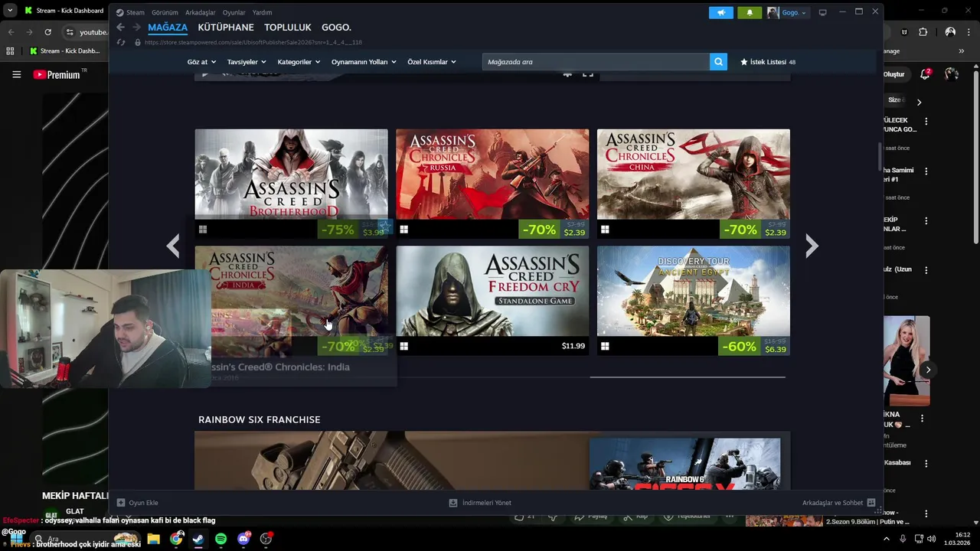Click the Mağazada ara search field
The height and width of the screenshot is (551, 980).
click(596, 62)
